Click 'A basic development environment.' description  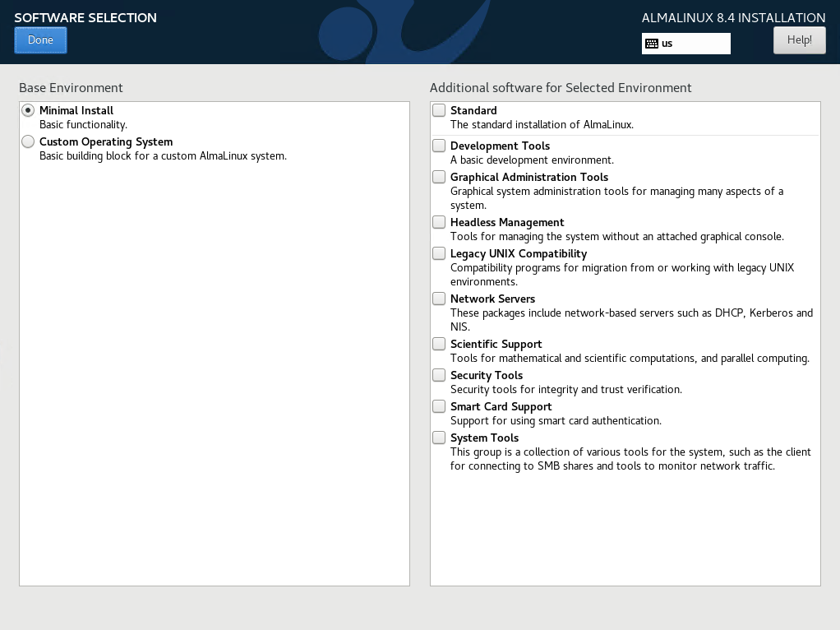pyautogui.click(x=532, y=160)
